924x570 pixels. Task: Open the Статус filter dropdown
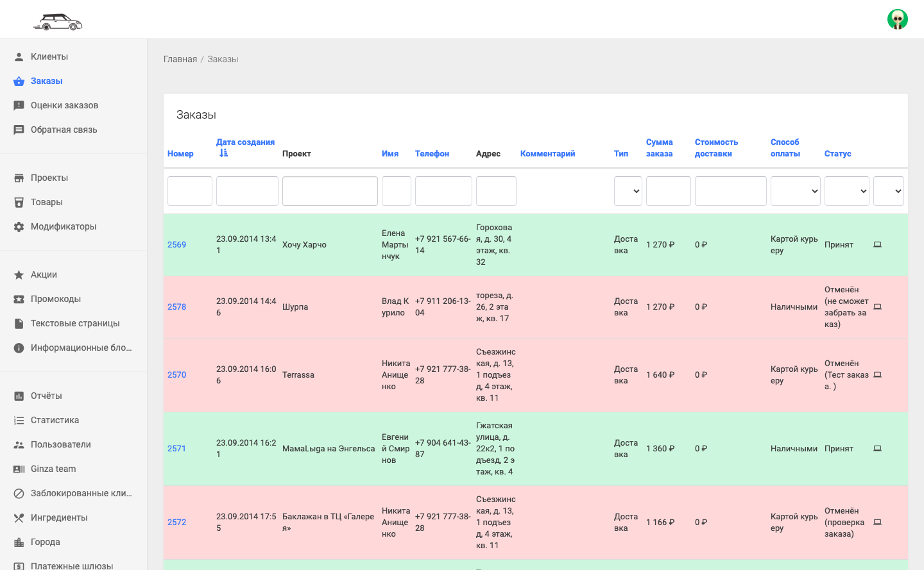click(x=846, y=191)
